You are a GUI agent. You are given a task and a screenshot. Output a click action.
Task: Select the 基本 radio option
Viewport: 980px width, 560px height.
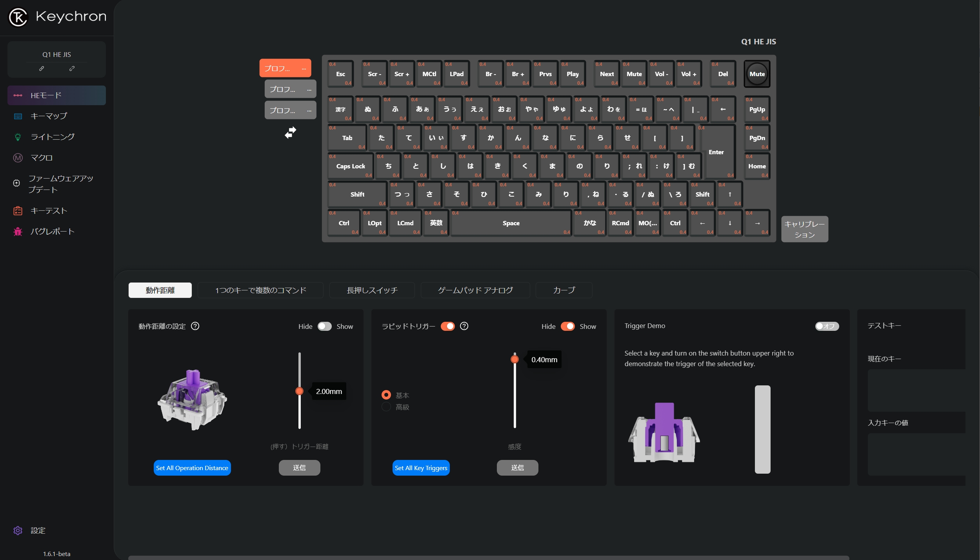click(386, 395)
